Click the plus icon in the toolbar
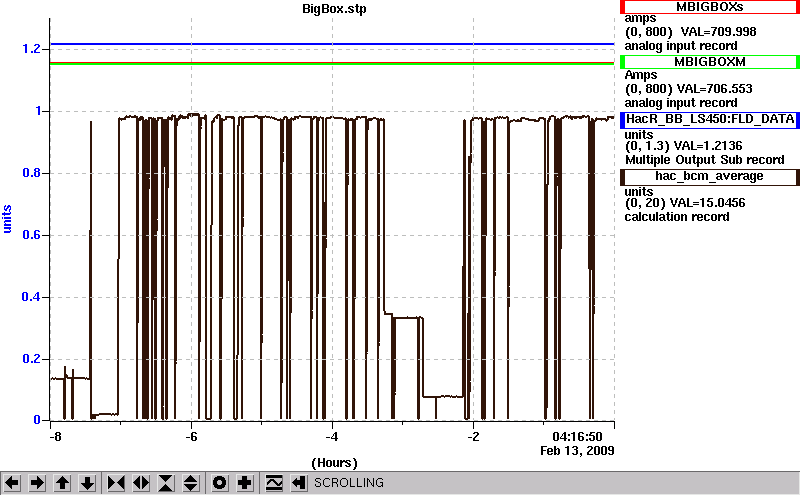 pos(245,483)
